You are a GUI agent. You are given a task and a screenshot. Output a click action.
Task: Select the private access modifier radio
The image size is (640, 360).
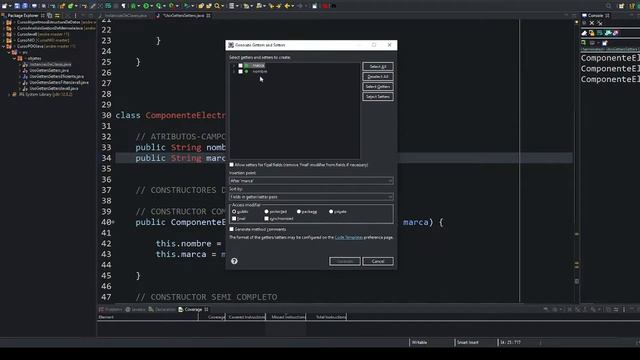coord(331,211)
